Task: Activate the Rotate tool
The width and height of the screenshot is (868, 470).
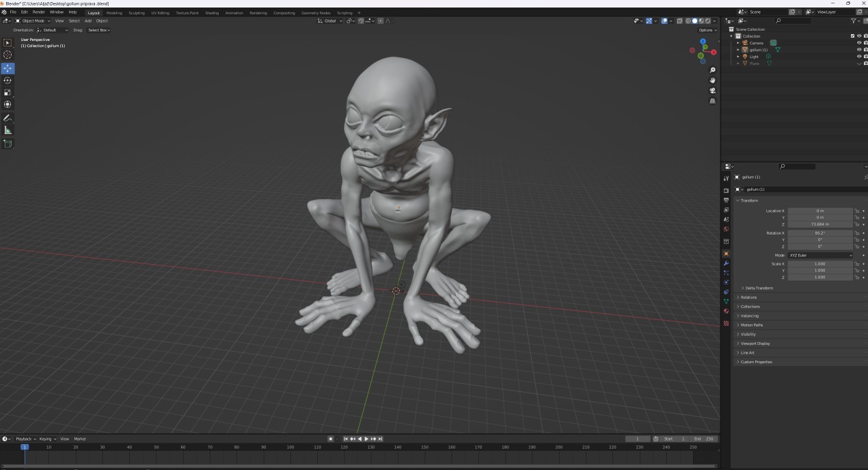Action: 8,80
